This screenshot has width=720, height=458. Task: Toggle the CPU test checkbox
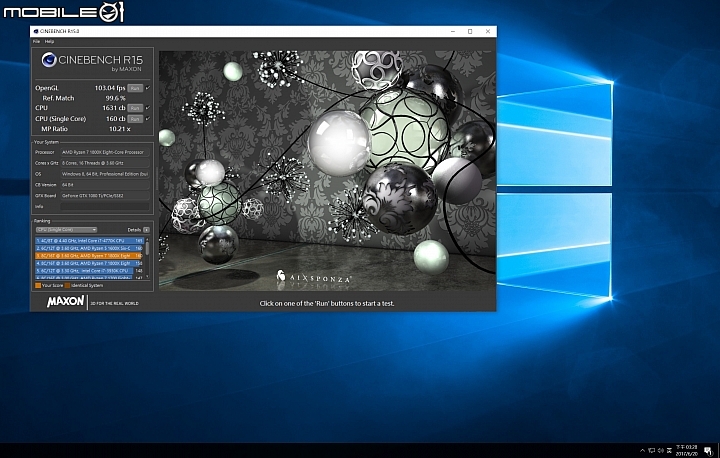147,107
